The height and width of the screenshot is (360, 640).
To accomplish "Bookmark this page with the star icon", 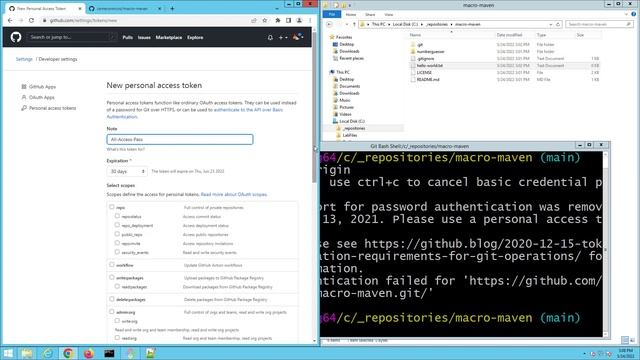I will tap(265, 20).
